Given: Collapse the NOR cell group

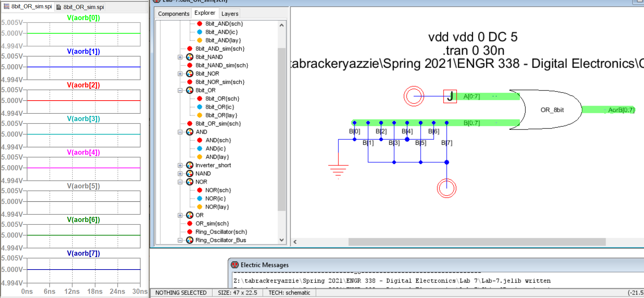Looking at the screenshot, I should (180, 182).
